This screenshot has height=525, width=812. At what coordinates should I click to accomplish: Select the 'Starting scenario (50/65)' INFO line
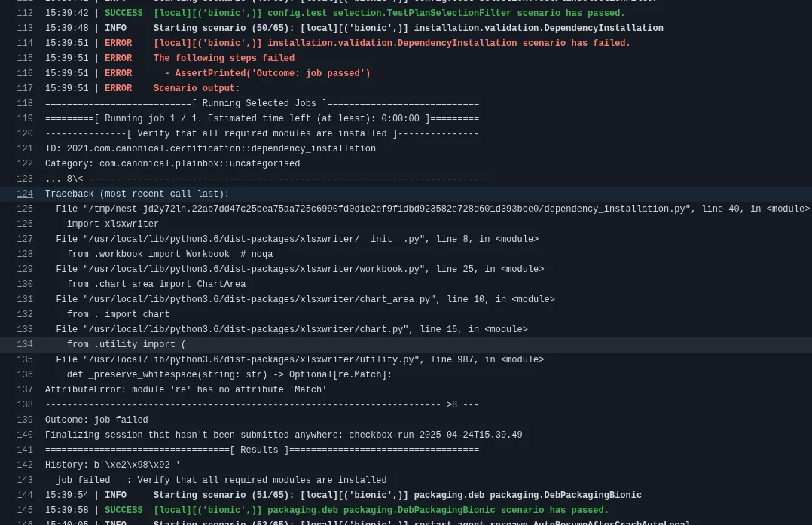[408, 29]
